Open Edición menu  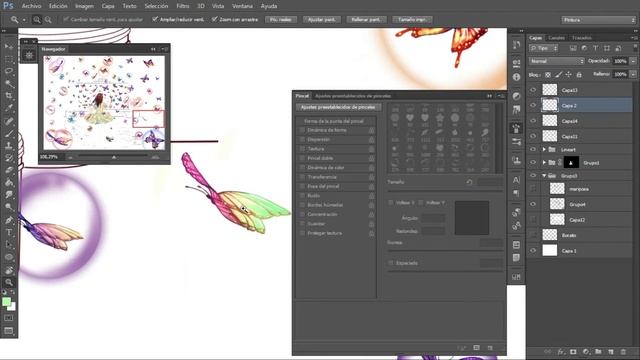(x=58, y=6)
